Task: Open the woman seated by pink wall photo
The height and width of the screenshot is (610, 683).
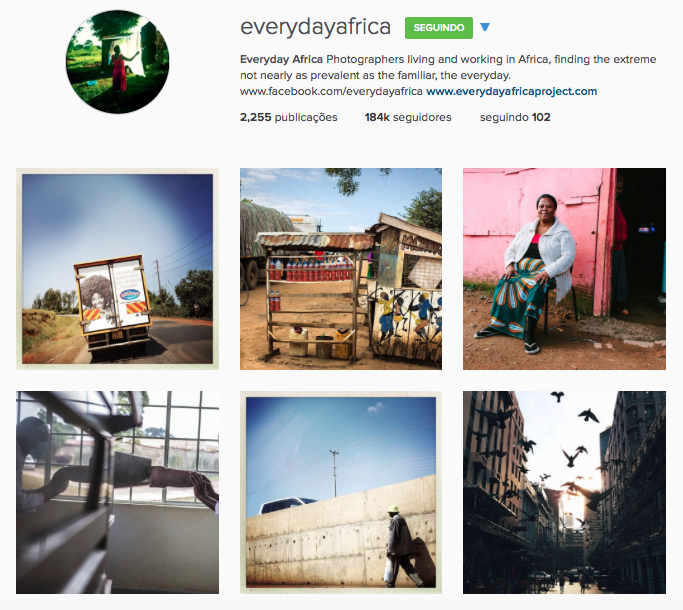Action: coord(564,269)
